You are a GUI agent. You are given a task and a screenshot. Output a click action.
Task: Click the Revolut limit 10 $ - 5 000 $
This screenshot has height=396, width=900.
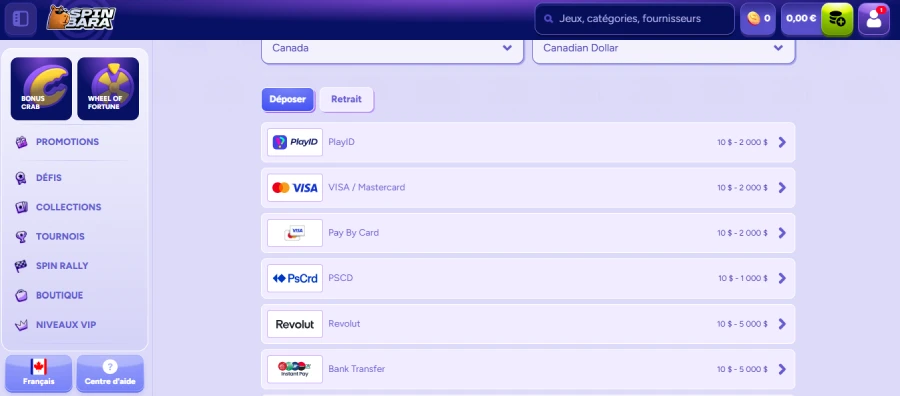point(742,324)
